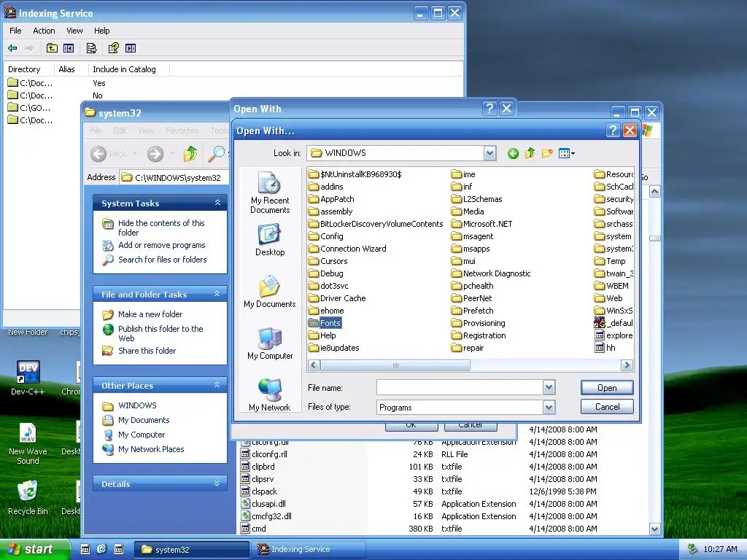Go back to last folder in Open With dialog
This screenshot has width=747, height=560.
coord(513,153)
